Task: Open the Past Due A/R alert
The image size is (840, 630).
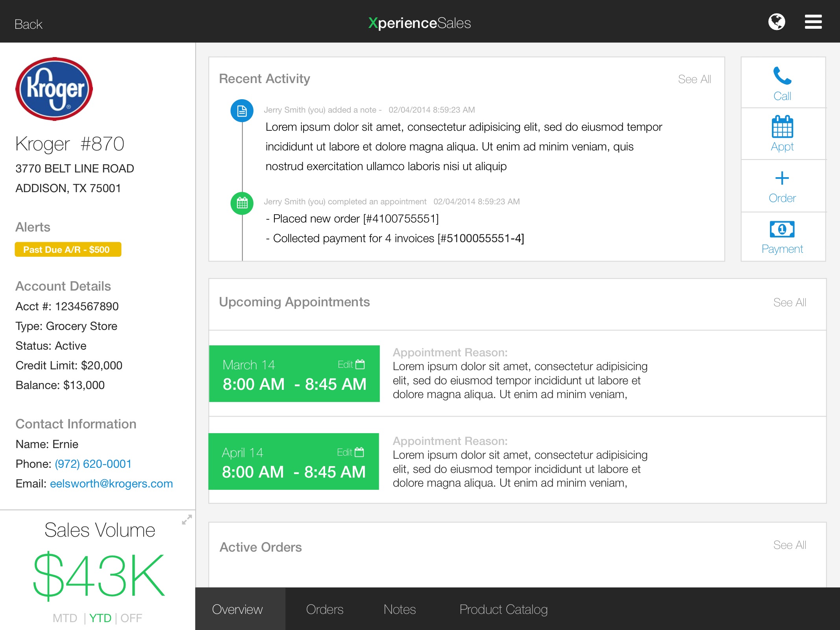Action: tap(68, 250)
